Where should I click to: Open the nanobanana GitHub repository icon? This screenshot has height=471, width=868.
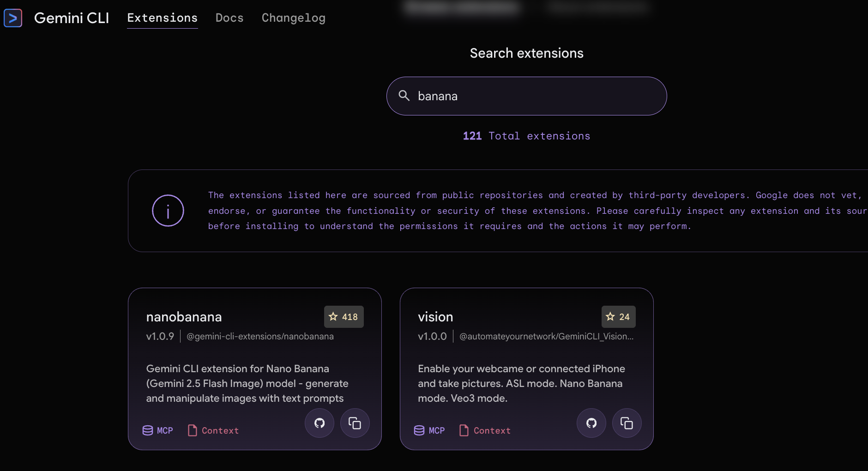pos(319,423)
